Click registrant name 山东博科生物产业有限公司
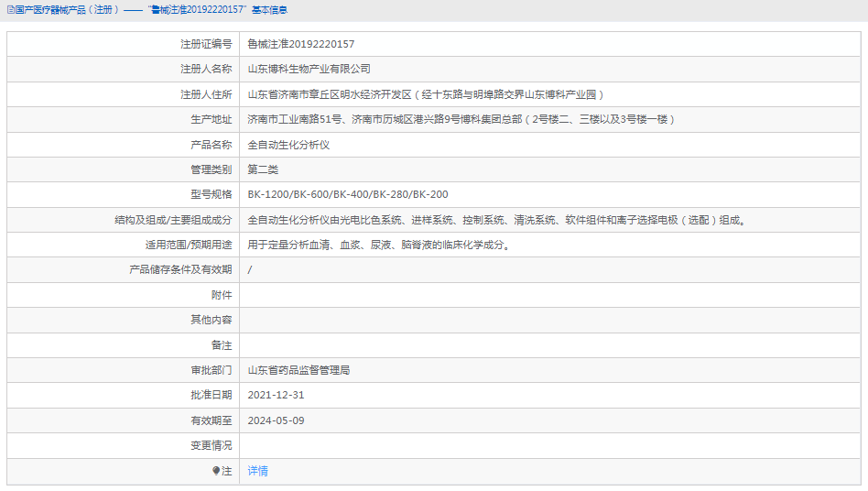Image resolution: width=868 pixels, height=491 pixels. tap(309, 69)
